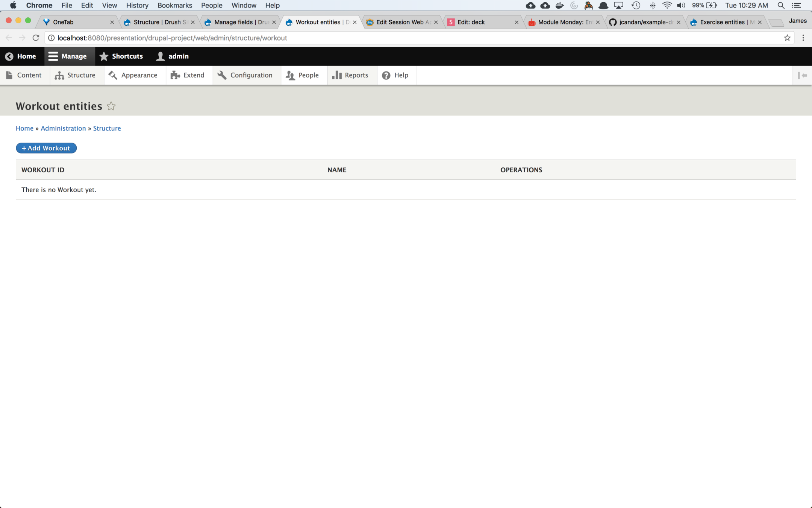Follow the Administration breadcrumb link
812x508 pixels.
point(63,128)
